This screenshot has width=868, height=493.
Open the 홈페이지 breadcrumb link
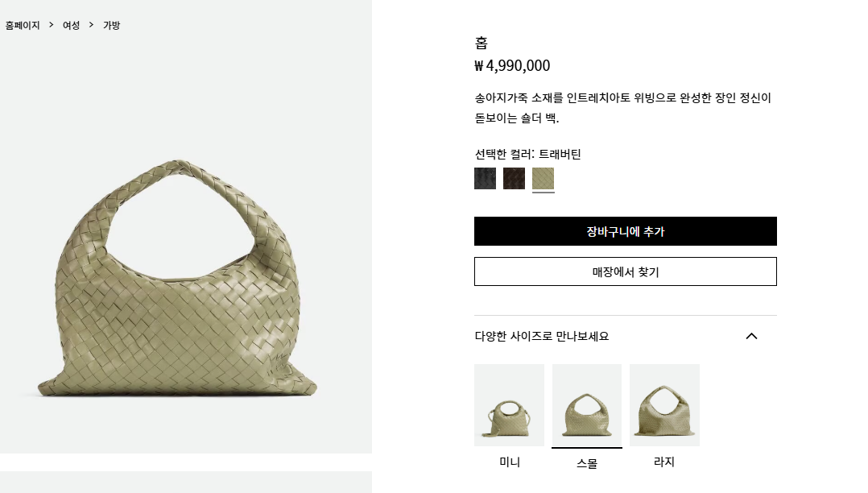pos(23,26)
